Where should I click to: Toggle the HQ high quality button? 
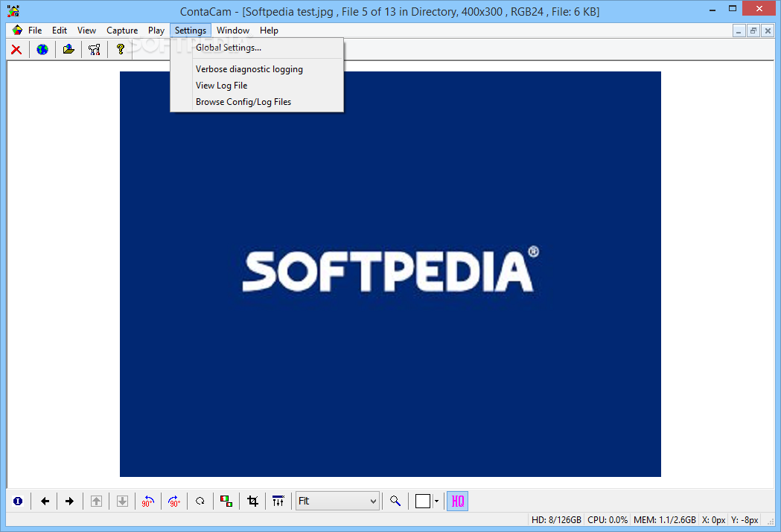tap(457, 501)
